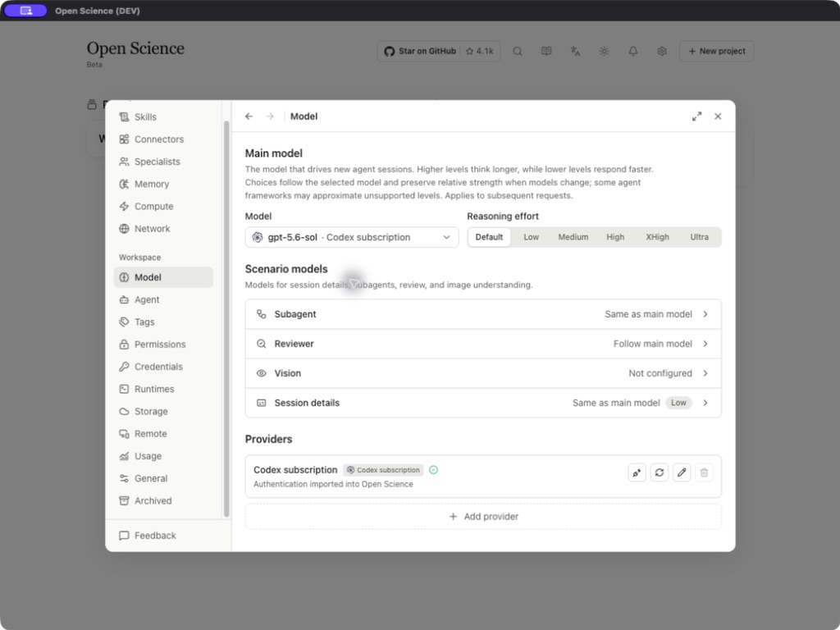Viewport: 840px width, 630px height.
Task: Click the Codex subscription provider tag
Action: pos(383,470)
